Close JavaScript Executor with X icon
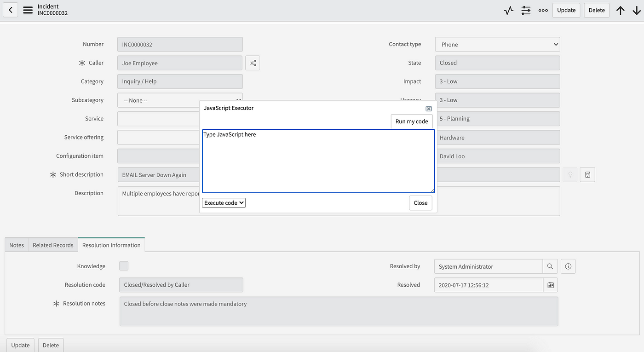 click(429, 109)
